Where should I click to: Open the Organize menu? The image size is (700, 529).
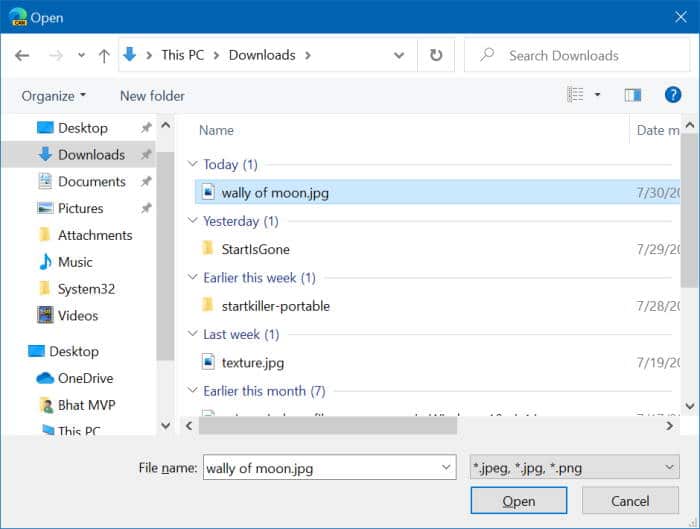(54, 96)
